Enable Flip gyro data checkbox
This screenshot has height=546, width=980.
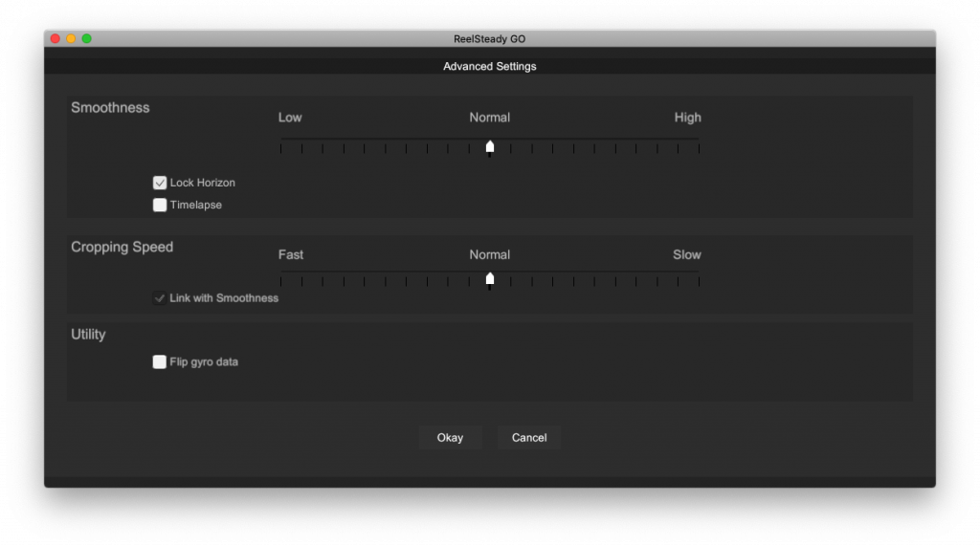click(x=160, y=362)
